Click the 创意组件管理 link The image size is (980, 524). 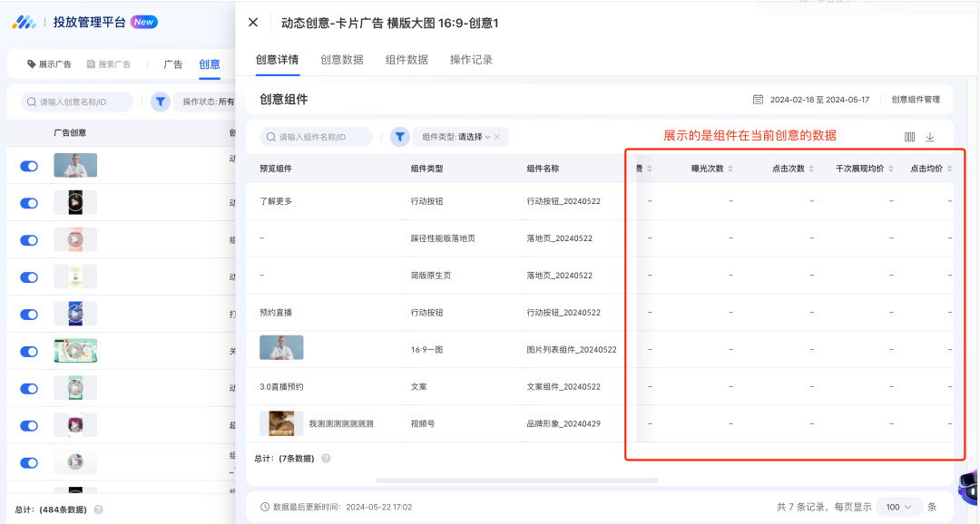point(916,100)
